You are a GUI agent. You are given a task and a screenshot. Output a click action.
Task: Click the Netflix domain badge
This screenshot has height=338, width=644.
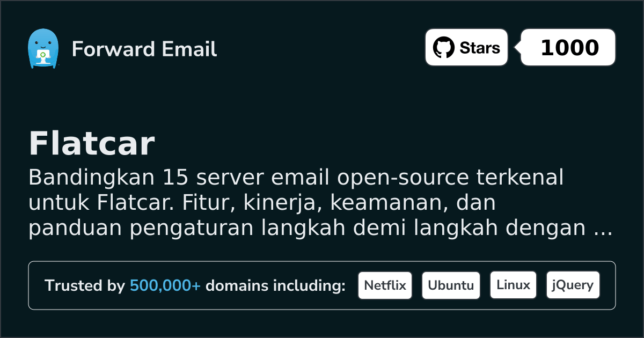pos(385,285)
